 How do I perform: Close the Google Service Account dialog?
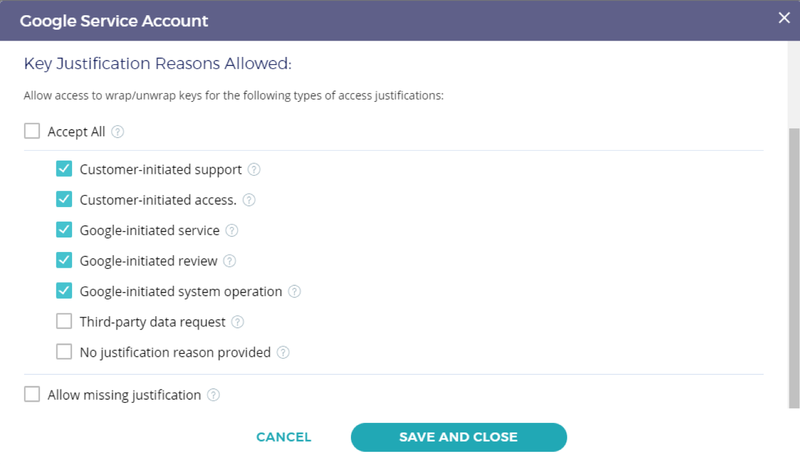[x=784, y=18]
